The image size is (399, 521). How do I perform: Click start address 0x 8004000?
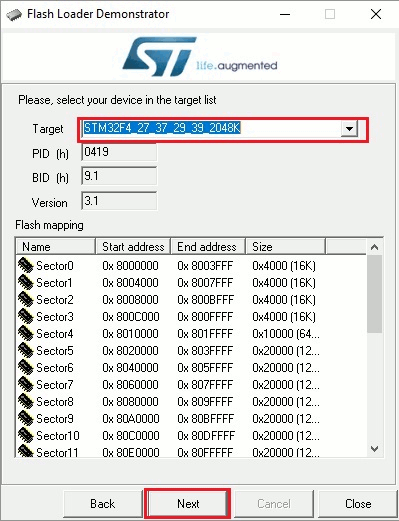point(130,283)
